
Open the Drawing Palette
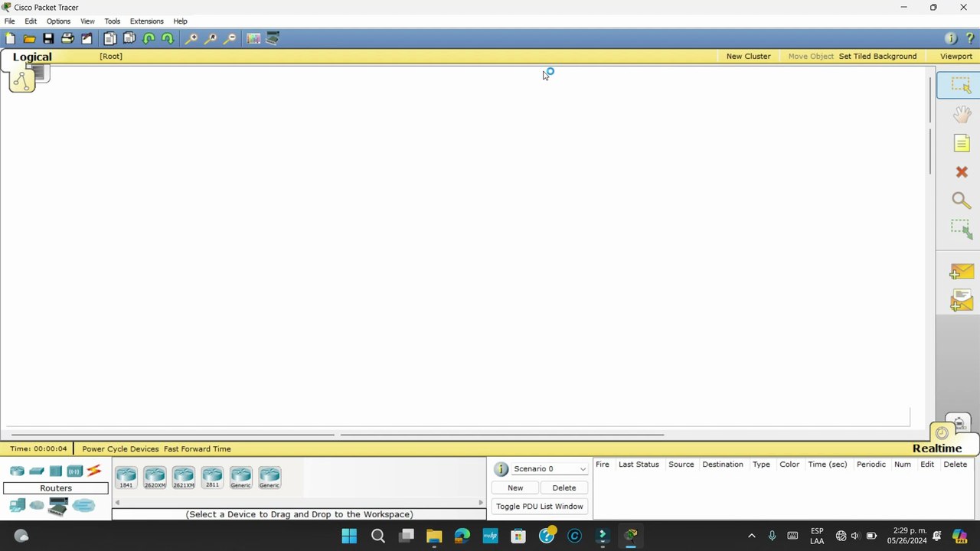253,38
